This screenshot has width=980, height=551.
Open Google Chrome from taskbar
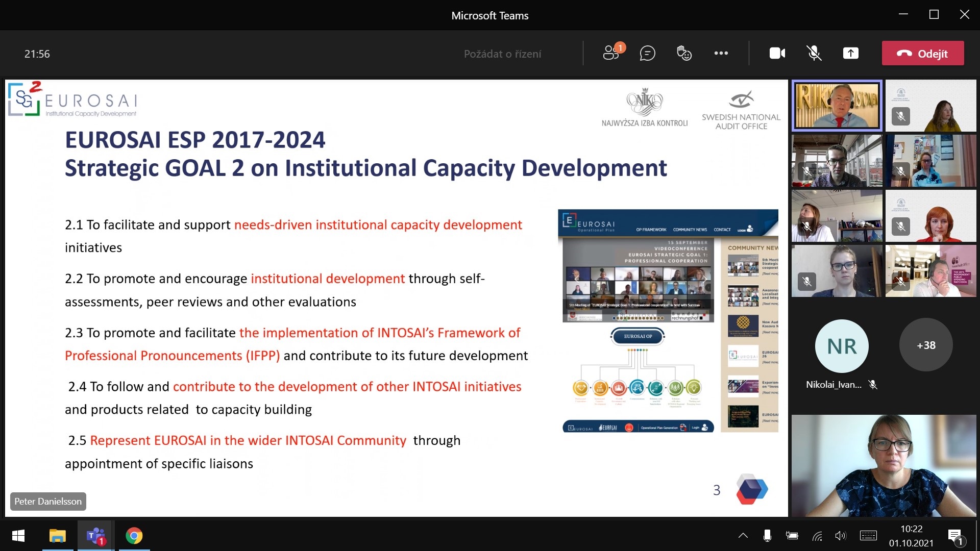pos(134,536)
